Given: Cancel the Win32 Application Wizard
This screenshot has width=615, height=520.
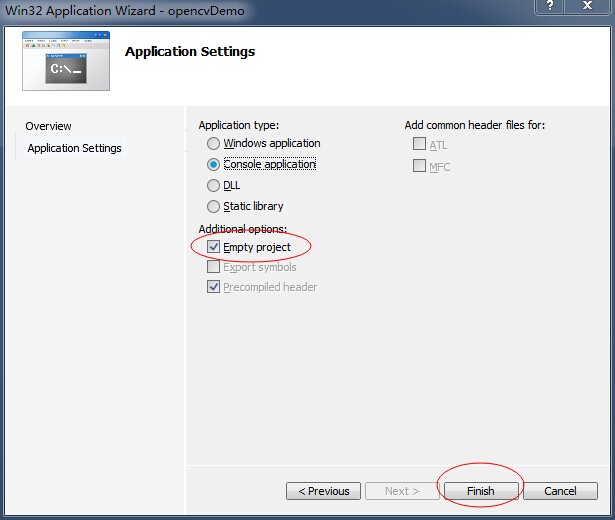Looking at the screenshot, I should coord(560,491).
